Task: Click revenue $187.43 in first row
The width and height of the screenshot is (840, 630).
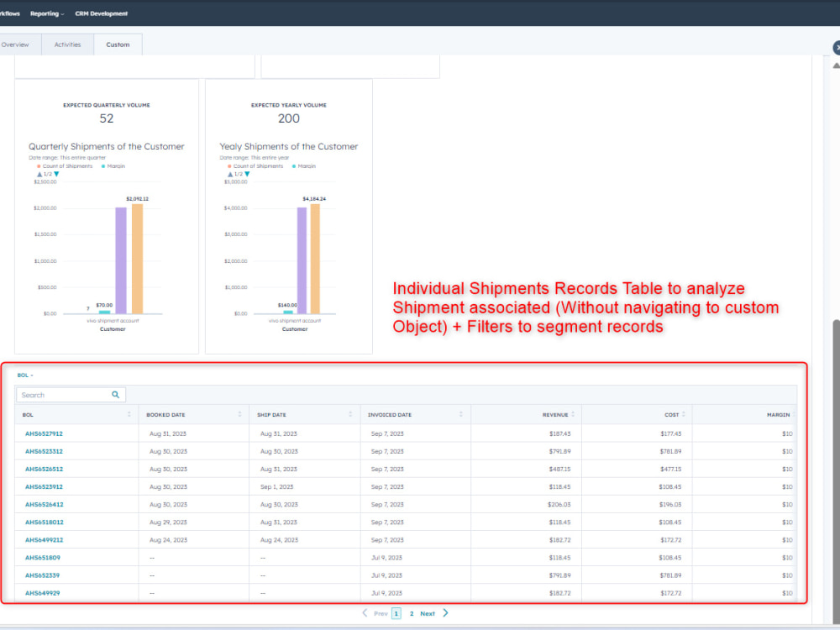Action: (559, 433)
